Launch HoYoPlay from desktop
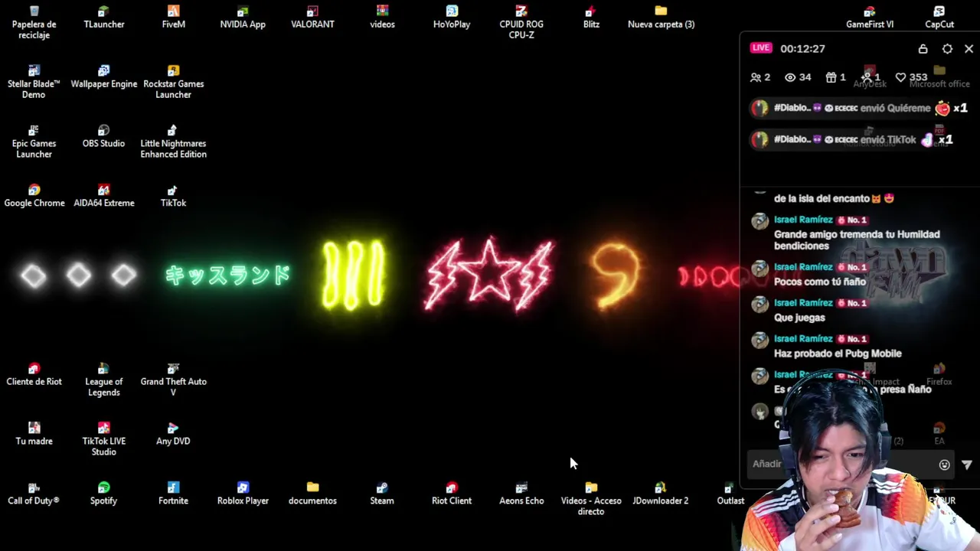 coord(452,17)
